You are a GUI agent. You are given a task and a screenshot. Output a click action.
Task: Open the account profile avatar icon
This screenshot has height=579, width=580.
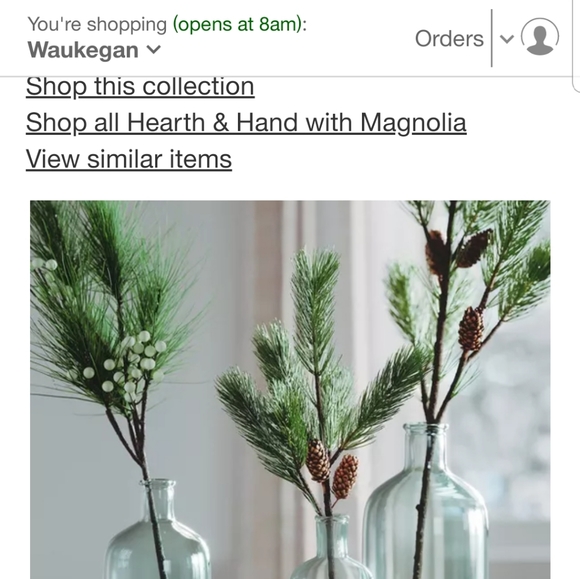[x=540, y=37]
